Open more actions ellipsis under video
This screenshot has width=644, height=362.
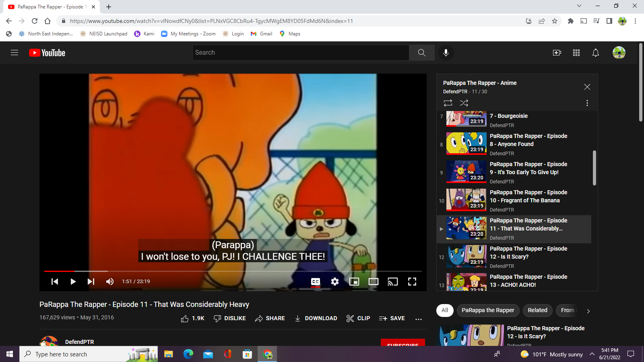pyautogui.click(x=419, y=319)
